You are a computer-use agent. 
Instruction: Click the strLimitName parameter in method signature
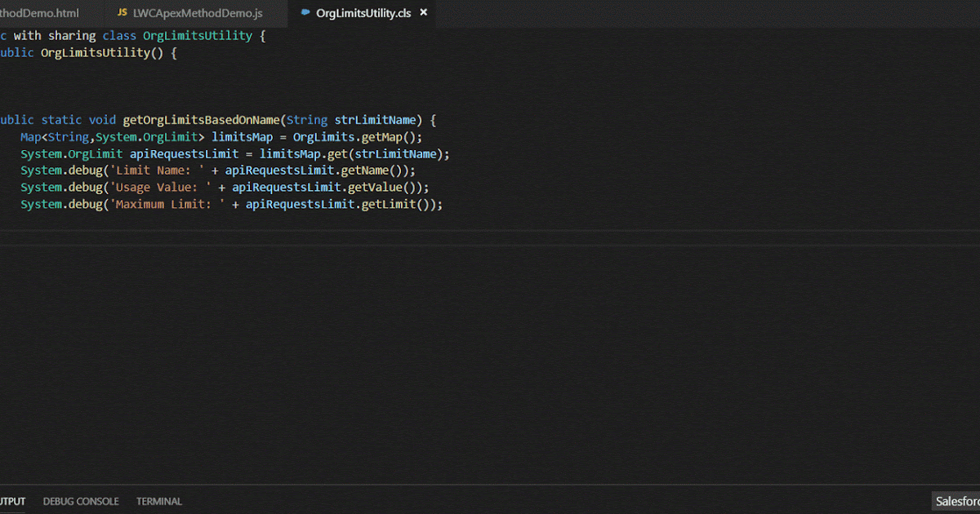[376, 120]
